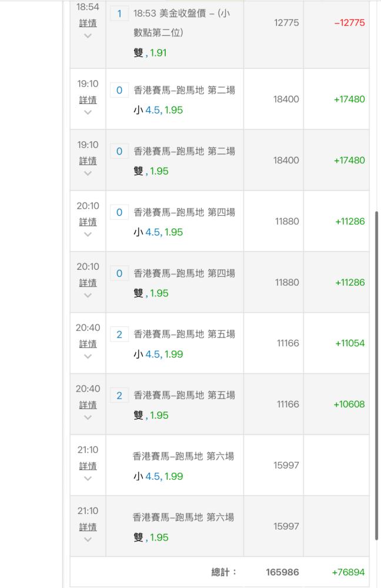Expand chevron for 21:10 雙 1.95 row
Viewport: 381px width, 588px height.
pos(88,540)
